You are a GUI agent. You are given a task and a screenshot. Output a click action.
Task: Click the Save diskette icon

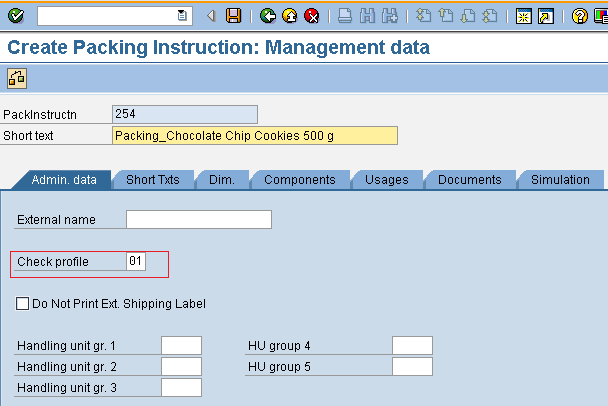[x=233, y=15]
